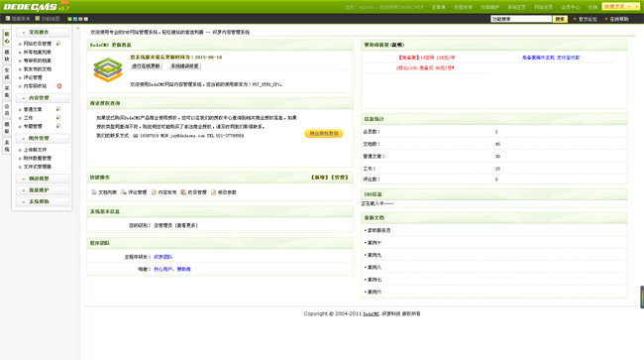The height and width of the screenshot is (360, 644).
Task: Open the 织梦团队 link
Action: coord(163,257)
